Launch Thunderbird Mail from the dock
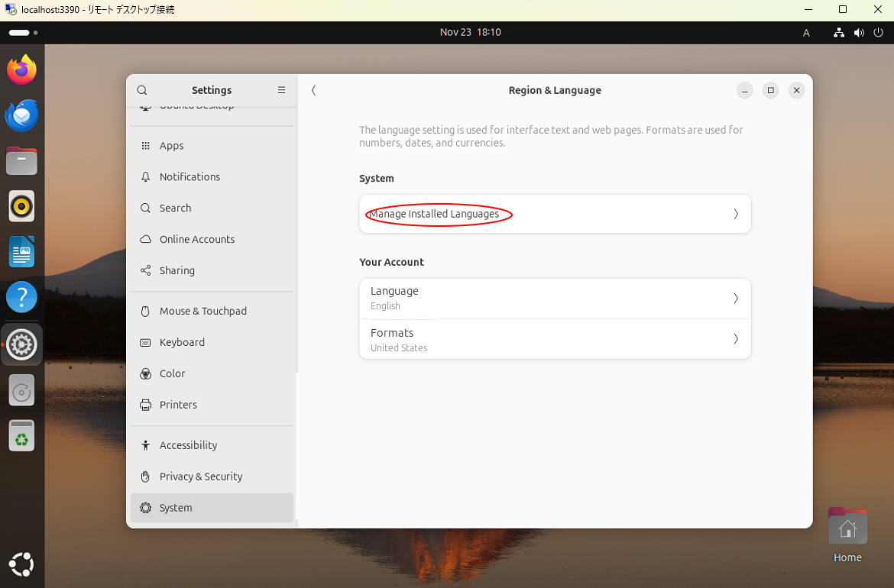 [x=21, y=115]
